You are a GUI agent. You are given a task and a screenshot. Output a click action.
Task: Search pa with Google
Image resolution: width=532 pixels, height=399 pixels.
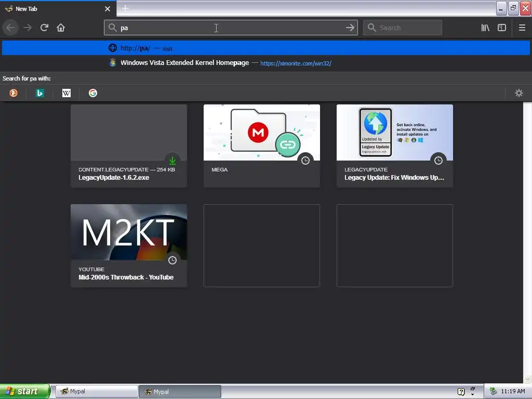click(x=92, y=93)
